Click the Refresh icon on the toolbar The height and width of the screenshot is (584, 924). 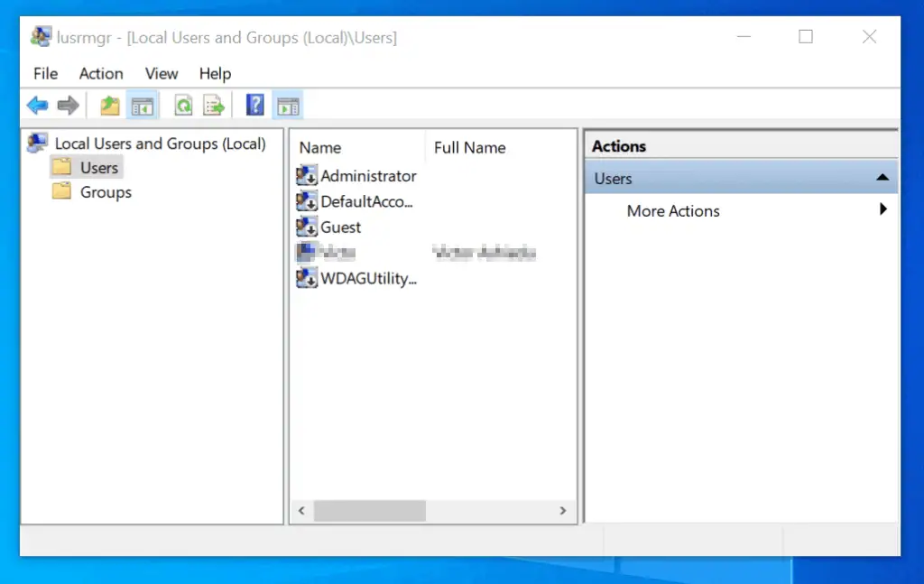pos(183,105)
